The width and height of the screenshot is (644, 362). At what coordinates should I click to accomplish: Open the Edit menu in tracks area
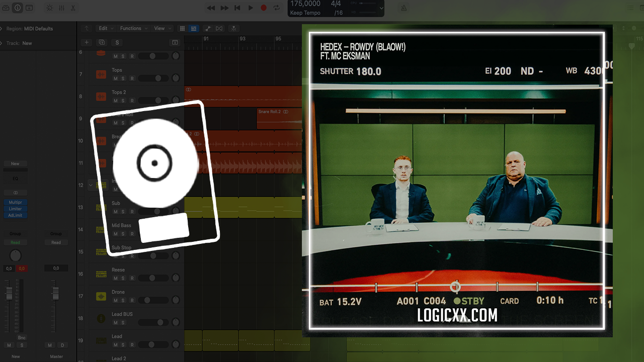106,29
